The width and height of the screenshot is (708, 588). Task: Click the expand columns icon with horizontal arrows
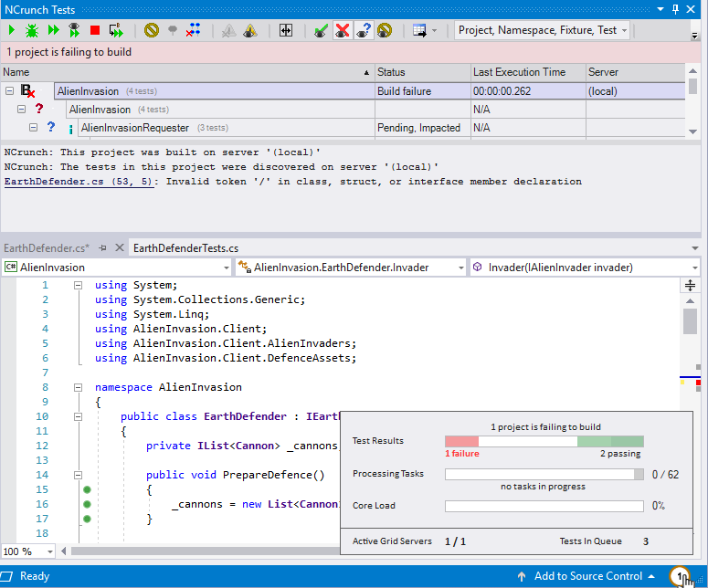(x=286, y=30)
